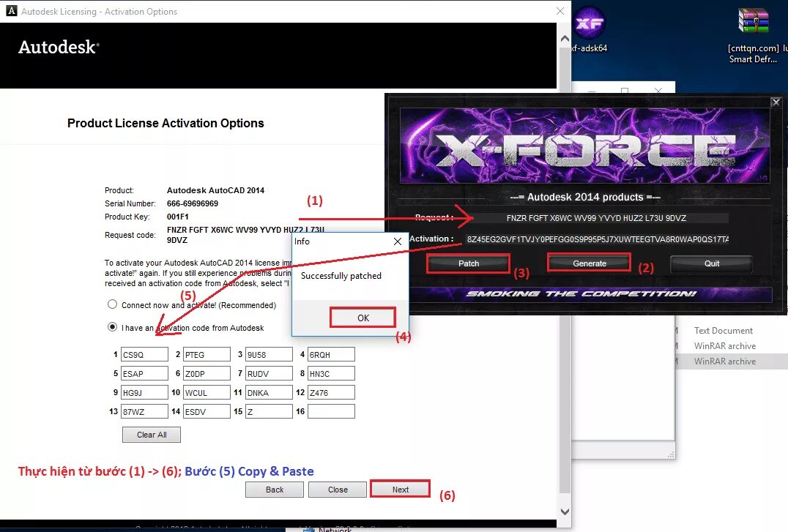
Task: Close the Autodesk Licensing window
Action: pyautogui.click(x=560, y=11)
